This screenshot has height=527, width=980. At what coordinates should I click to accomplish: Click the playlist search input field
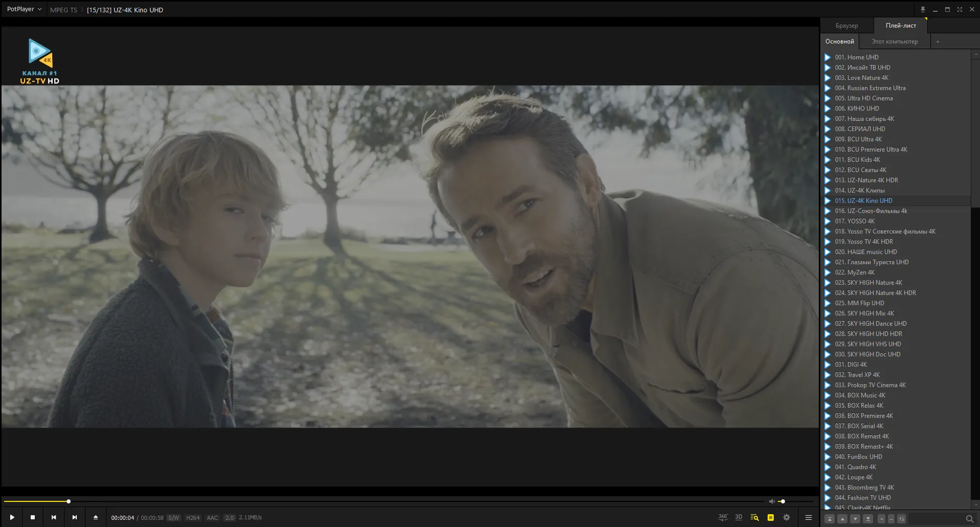(937, 519)
